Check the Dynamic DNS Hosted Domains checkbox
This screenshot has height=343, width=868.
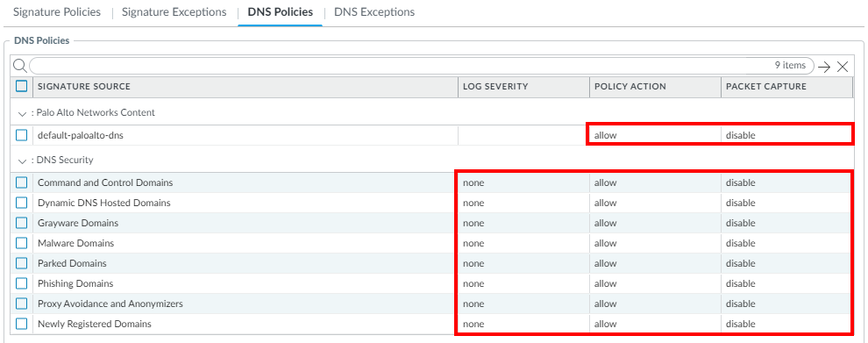tap(22, 203)
